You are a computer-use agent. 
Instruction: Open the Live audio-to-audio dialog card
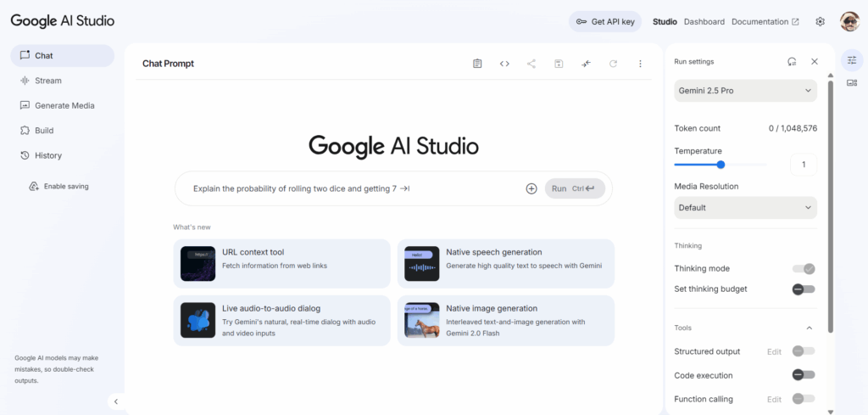[281, 321]
